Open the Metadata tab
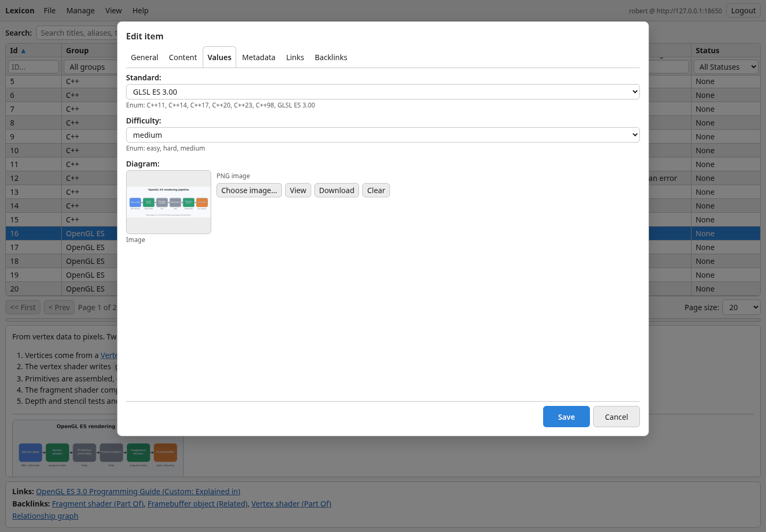Image resolution: width=766 pixels, height=532 pixels. (x=259, y=57)
